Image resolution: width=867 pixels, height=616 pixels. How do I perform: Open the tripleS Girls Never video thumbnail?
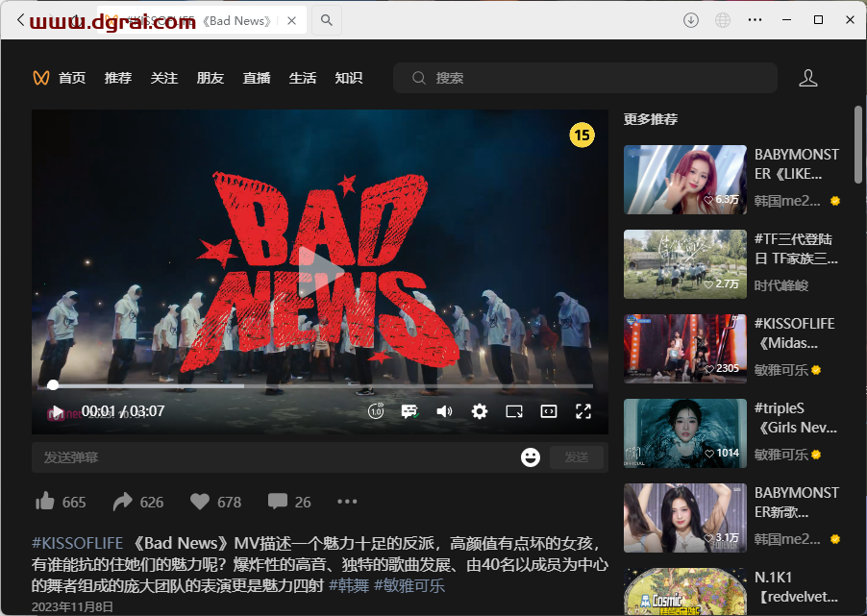[x=685, y=433]
